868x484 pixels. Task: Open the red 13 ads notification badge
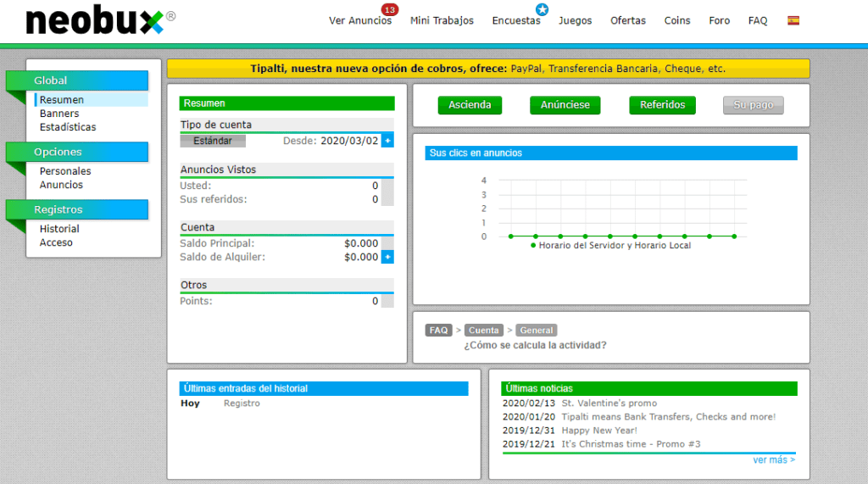[390, 9]
